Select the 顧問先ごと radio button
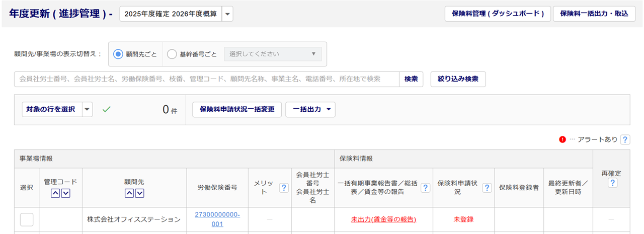The height and width of the screenshot is (234, 644). pos(118,54)
